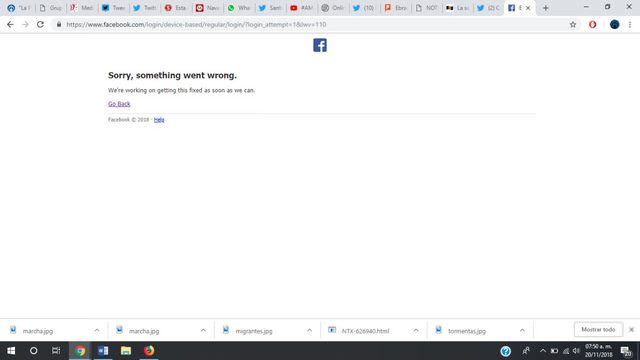Click the Go Back link
Image resolution: width=640 pixels, height=360 pixels.
tap(119, 104)
